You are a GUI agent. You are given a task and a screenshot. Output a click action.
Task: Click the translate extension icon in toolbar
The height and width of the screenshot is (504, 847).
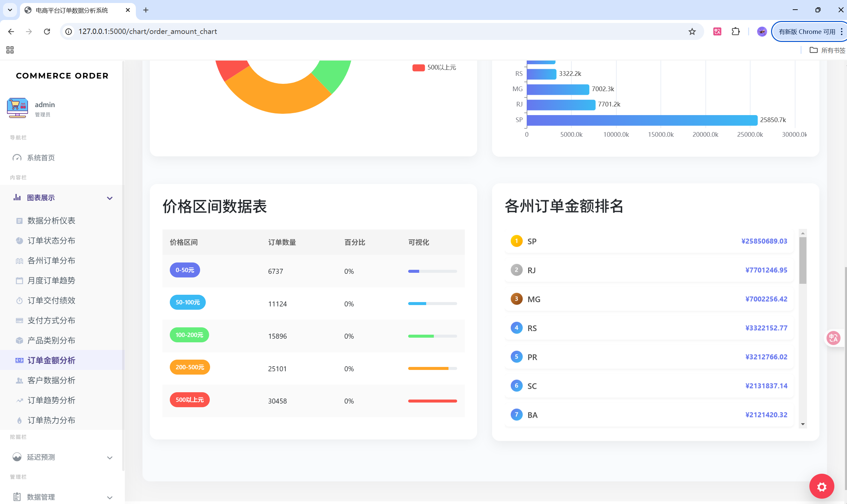tap(717, 32)
